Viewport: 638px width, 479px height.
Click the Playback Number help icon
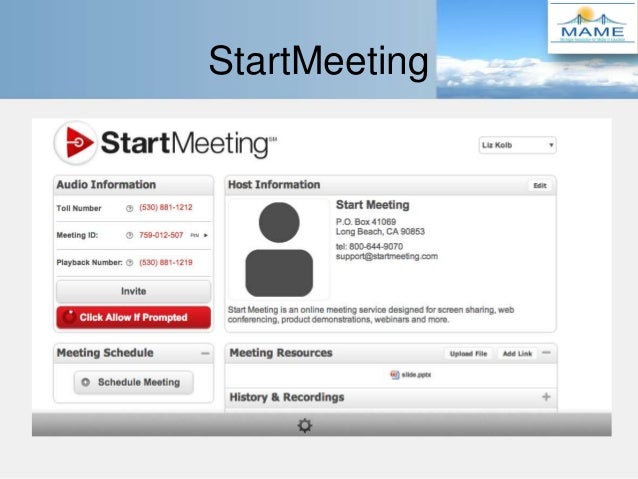pyautogui.click(x=129, y=262)
